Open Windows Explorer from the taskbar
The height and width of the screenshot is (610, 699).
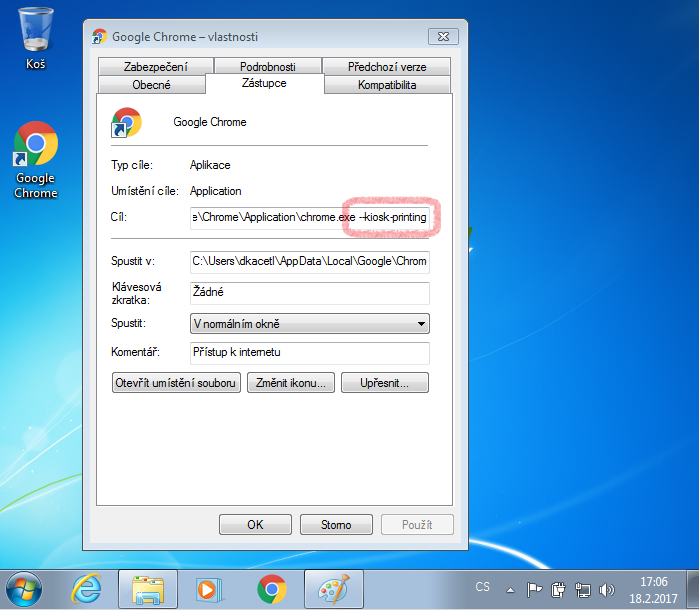(x=148, y=589)
